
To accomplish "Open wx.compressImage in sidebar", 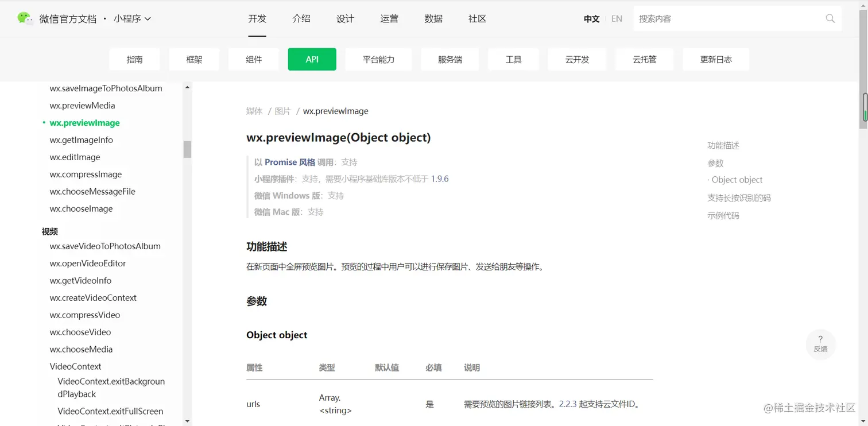I will click(x=86, y=175).
